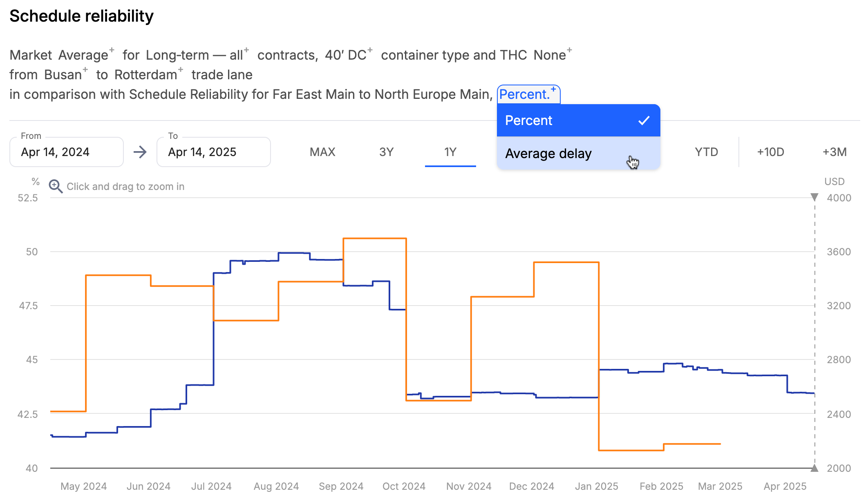Select the YTD time range
This screenshot has height=500, width=868.
click(x=707, y=152)
